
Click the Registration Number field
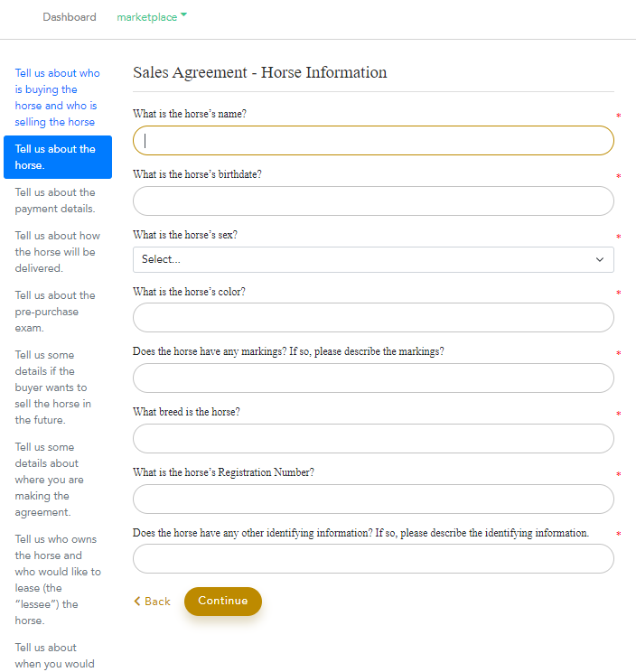click(x=372, y=499)
